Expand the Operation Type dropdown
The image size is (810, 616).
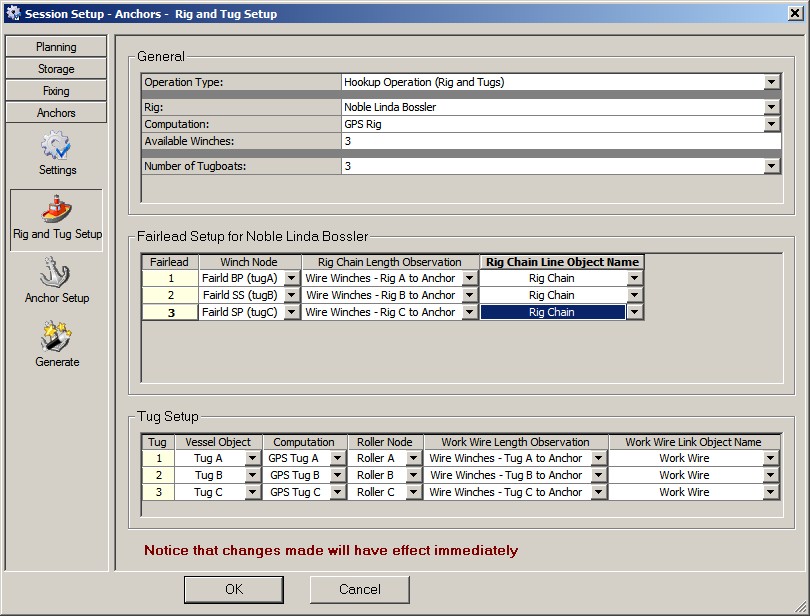pyautogui.click(x=771, y=83)
